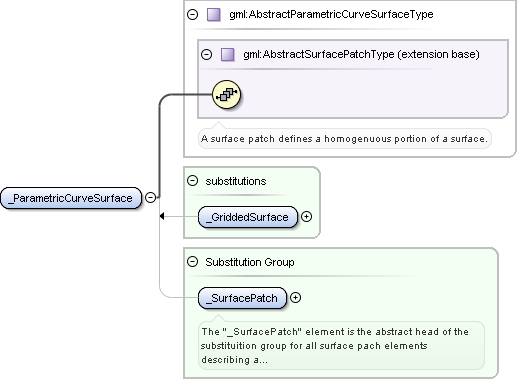518x380 pixels.
Task: Click purple square icon beside AbstractParametricCurveSurfaceType
Action: (x=214, y=15)
